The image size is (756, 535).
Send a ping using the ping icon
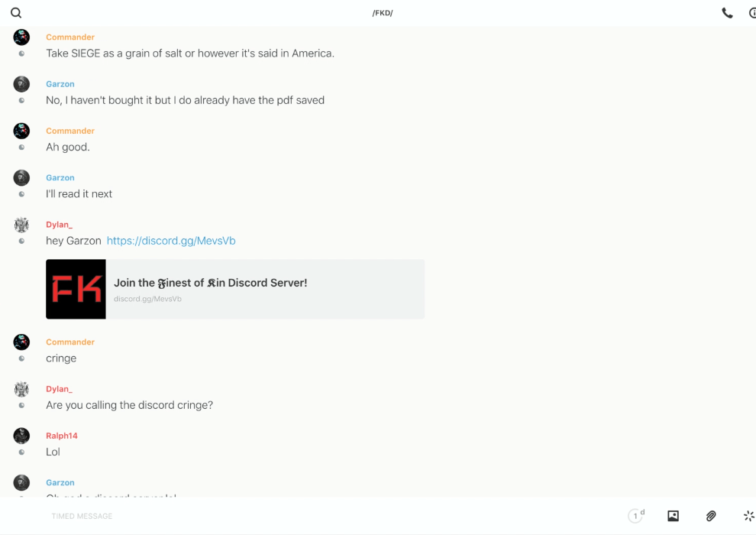pos(748,516)
